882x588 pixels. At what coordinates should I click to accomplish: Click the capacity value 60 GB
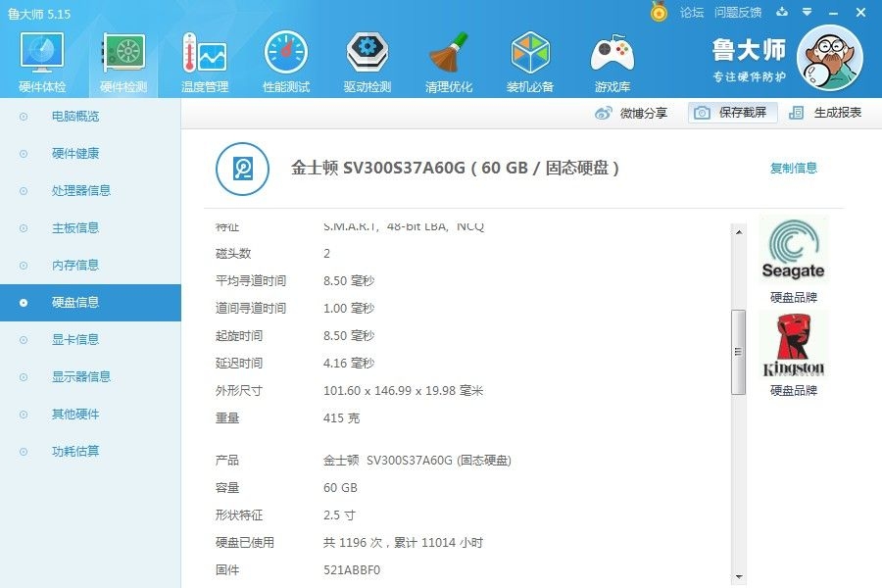[x=340, y=488]
